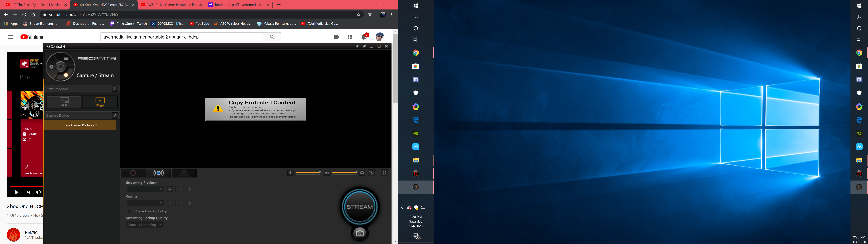The height and width of the screenshot is (244, 868).
Task: Select the Live Gamer Portable 2 device
Action: pos(81,125)
